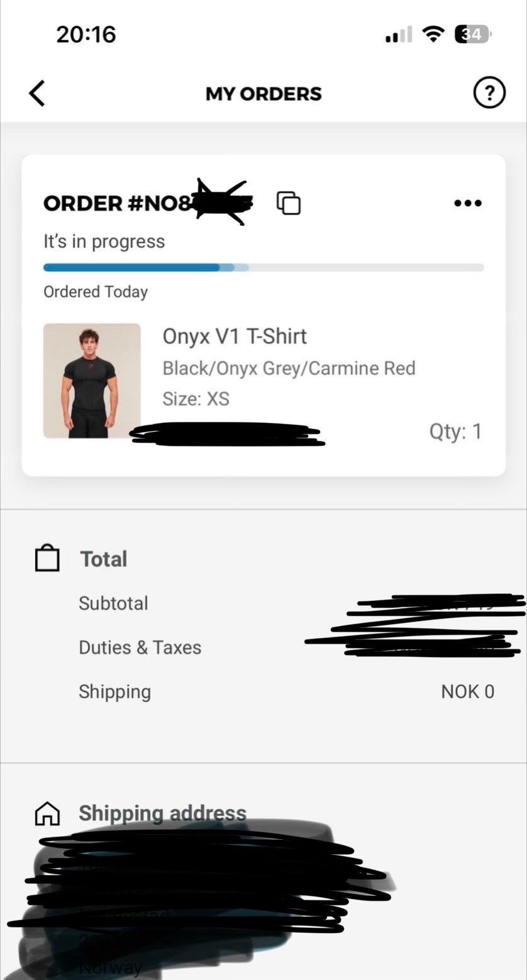Screen dimensions: 527x980
Task: Tap the cellular signal bars icon
Action: (x=398, y=35)
